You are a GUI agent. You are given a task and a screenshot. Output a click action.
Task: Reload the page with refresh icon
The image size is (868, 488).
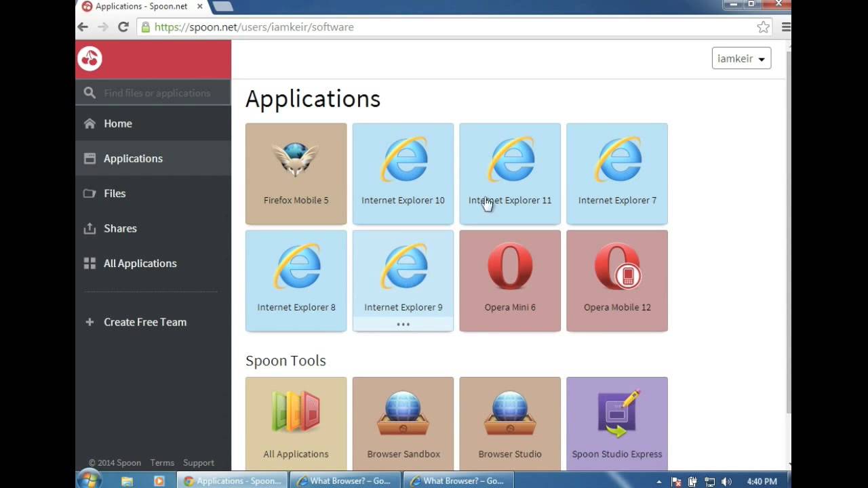pos(123,27)
